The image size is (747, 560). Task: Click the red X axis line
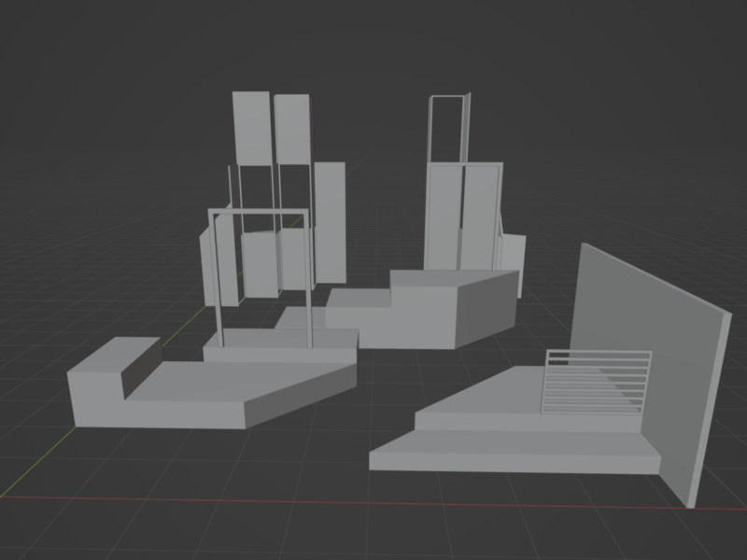coord(373,502)
